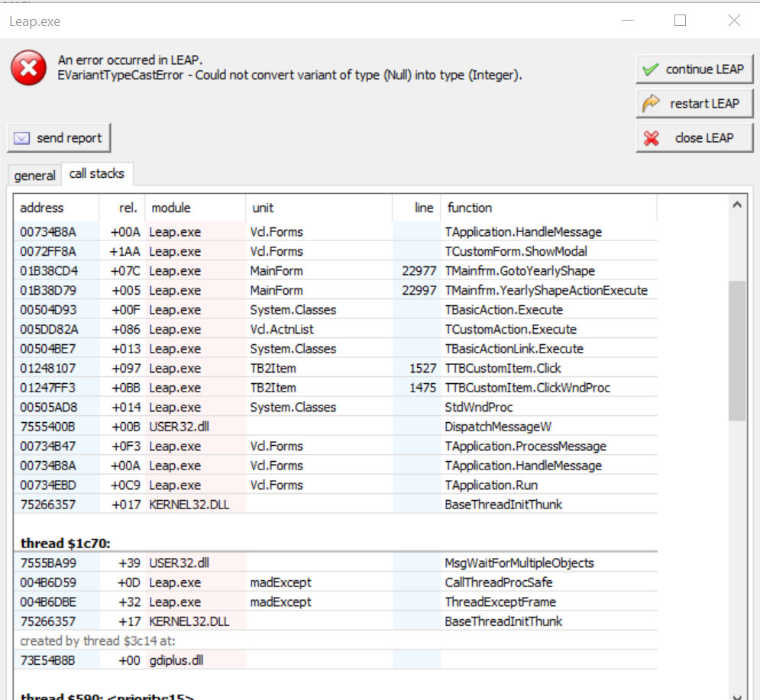Image resolution: width=760 pixels, height=700 pixels.
Task: Click address 0072FF8A
Action: (x=48, y=251)
